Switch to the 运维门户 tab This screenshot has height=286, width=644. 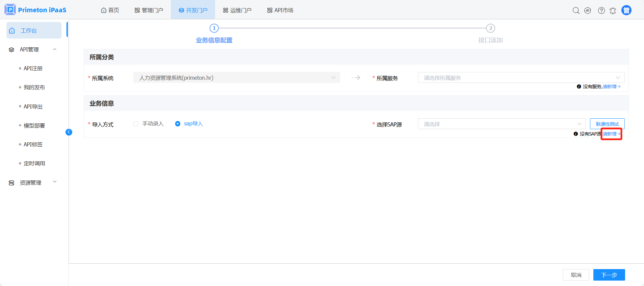(237, 10)
